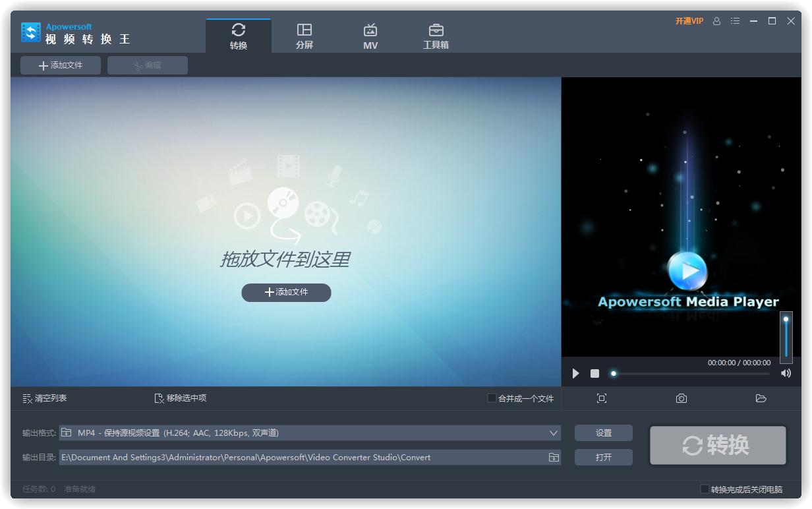The image size is (812, 509).
Task: Open the main menu list icon in title bar
Action: point(735,20)
